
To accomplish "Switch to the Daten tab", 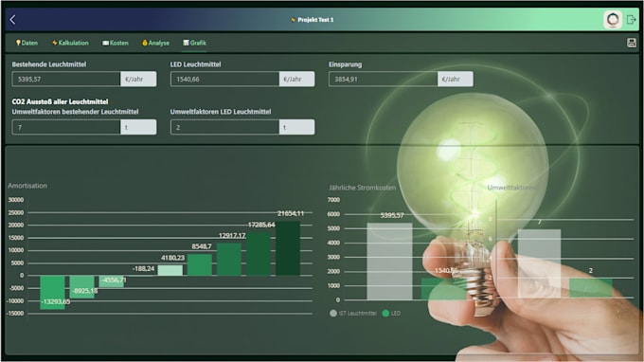I will (x=27, y=43).
